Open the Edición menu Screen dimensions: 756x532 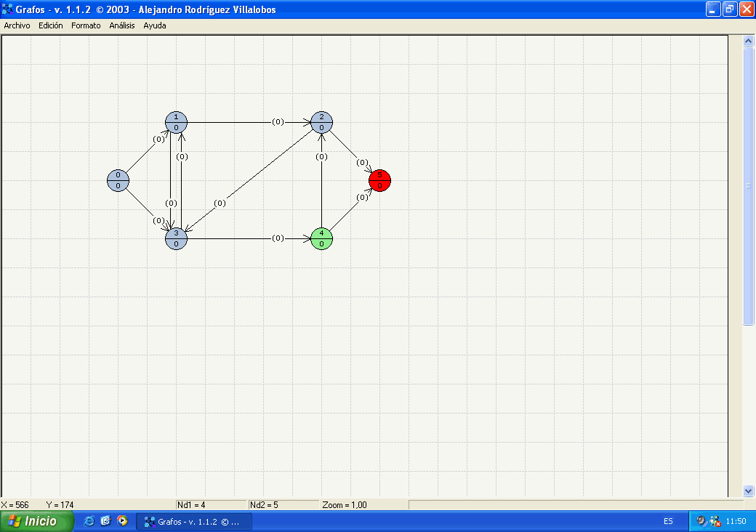click(x=51, y=25)
